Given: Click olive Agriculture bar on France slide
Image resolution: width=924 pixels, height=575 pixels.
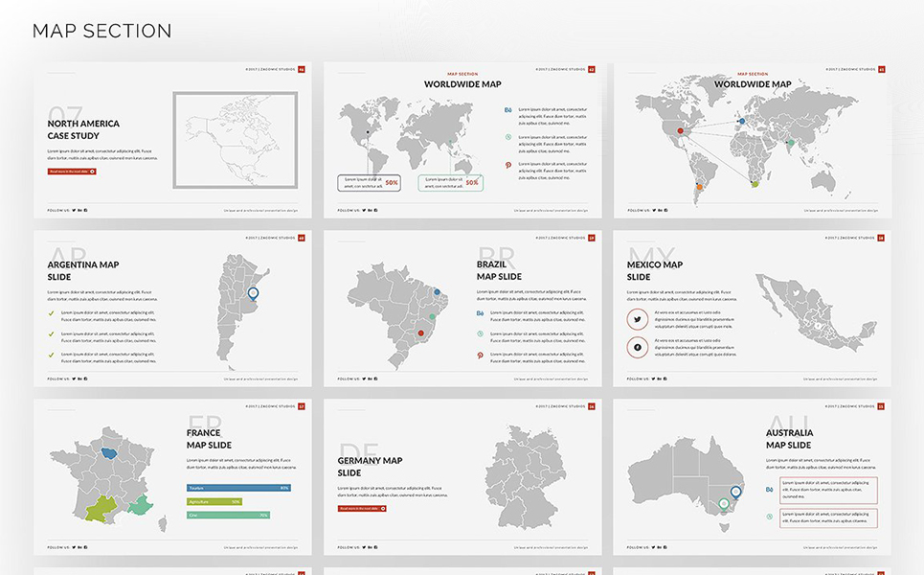Looking at the screenshot, I should [x=214, y=501].
